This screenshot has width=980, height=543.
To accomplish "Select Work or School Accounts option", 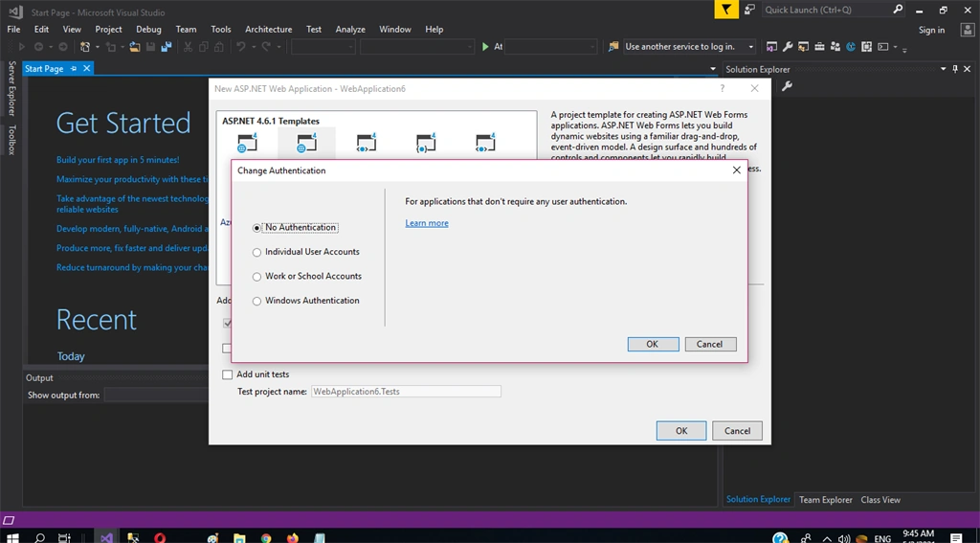I will [256, 277].
